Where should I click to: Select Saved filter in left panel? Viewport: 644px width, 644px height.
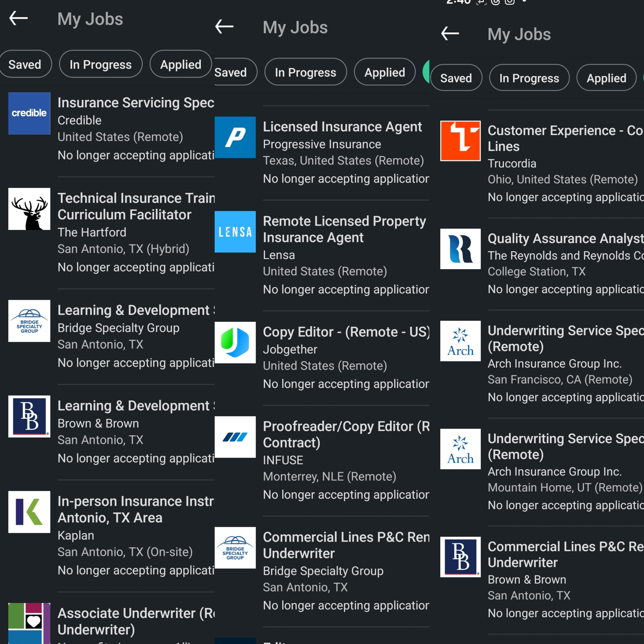pos(25,64)
